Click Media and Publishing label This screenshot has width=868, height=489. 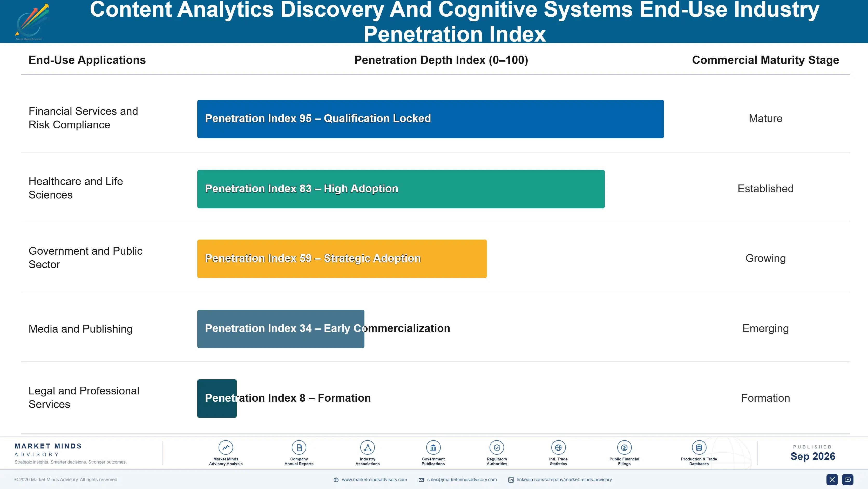pyautogui.click(x=80, y=329)
